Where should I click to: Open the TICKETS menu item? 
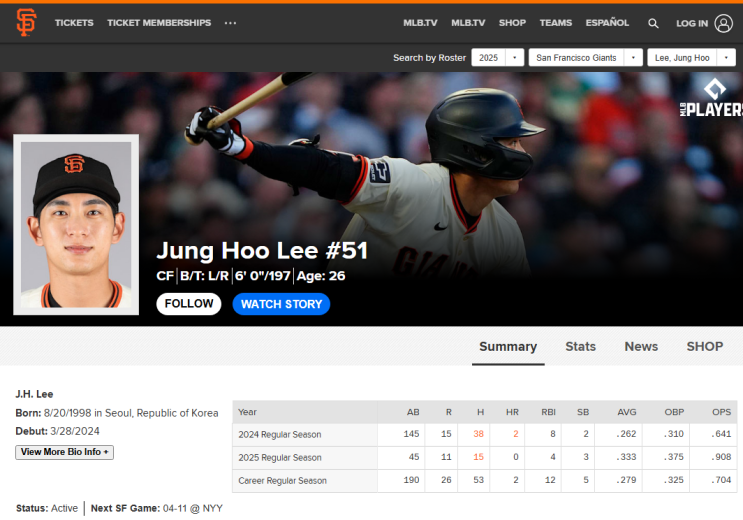[74, 23]
